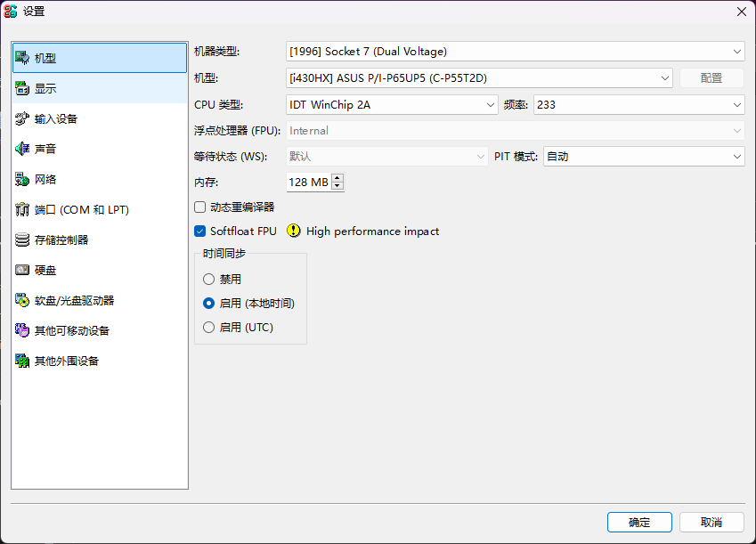Select the 端口 (COM 和 LPT) ports icon

tap(22, 209)
